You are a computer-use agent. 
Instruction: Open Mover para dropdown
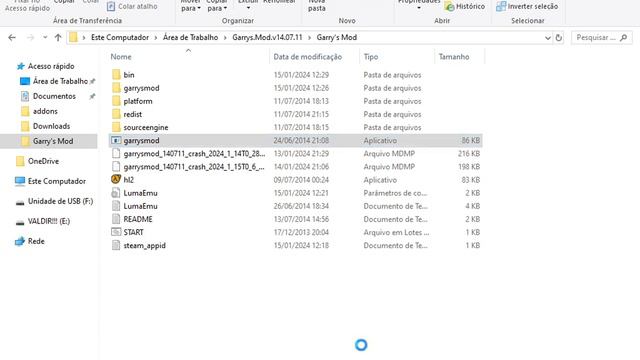(190, 6)
